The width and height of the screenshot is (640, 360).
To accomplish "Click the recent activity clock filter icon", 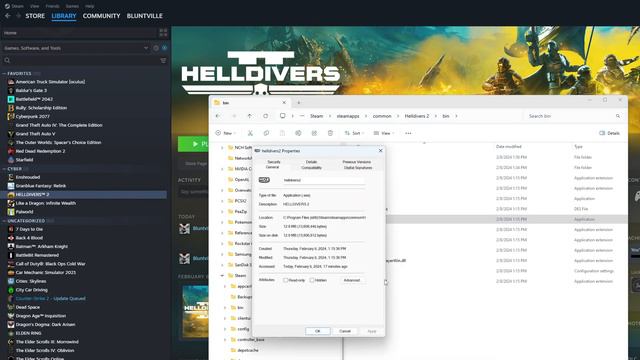I will click(156, 48).
